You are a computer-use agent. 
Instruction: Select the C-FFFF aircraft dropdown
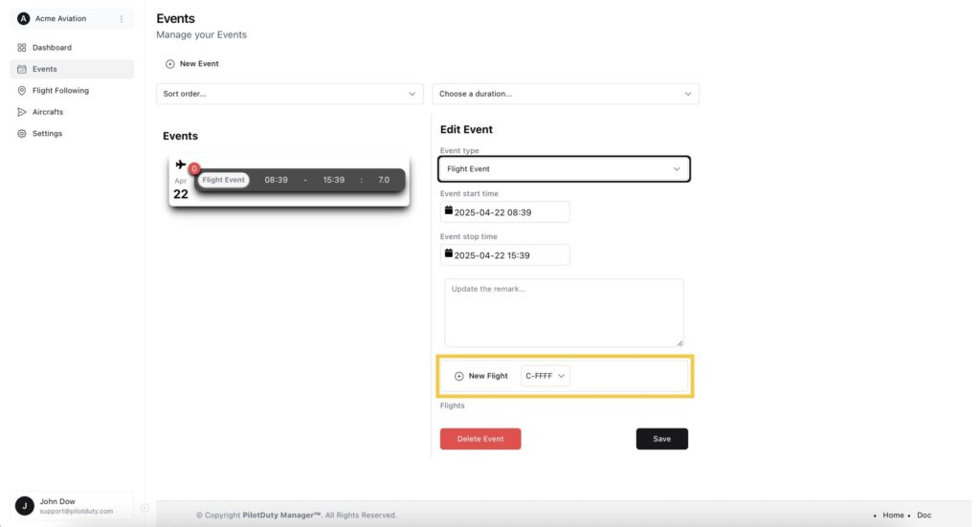click(x=546, y=376)
